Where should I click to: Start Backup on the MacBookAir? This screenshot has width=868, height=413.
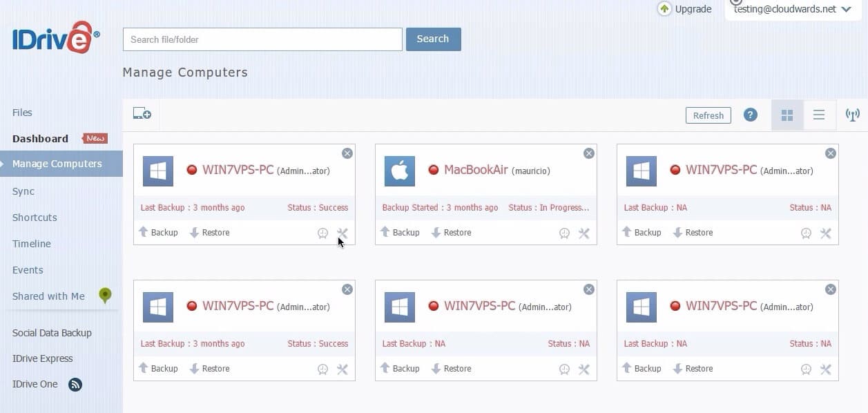[x=400, y=233]
